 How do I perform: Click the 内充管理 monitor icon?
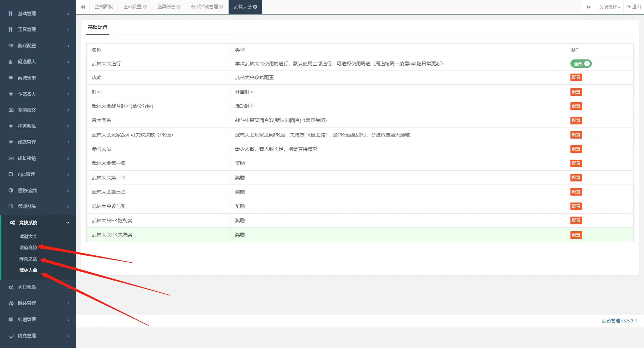11,336
